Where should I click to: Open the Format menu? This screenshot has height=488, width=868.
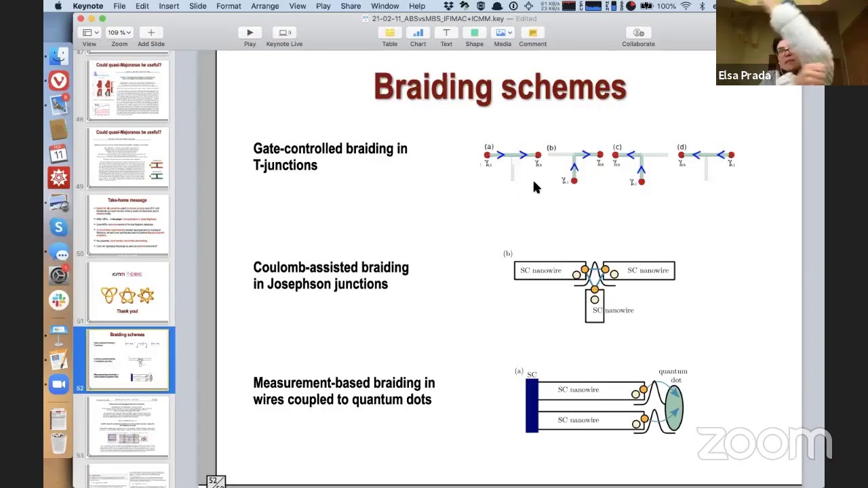(x=229, y=6)
